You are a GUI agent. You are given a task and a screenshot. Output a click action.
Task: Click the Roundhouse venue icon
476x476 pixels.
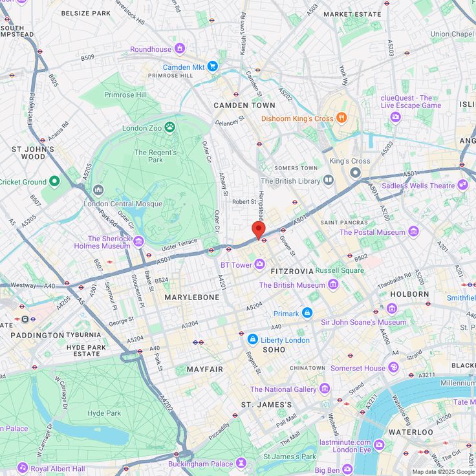pyautogui.click(x=180, y=49)
